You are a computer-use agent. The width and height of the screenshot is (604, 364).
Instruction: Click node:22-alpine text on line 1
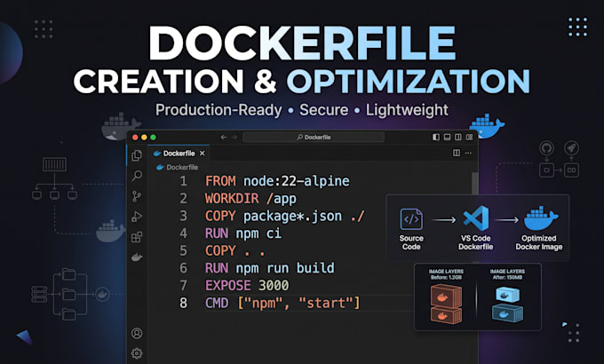click(296, 181)
